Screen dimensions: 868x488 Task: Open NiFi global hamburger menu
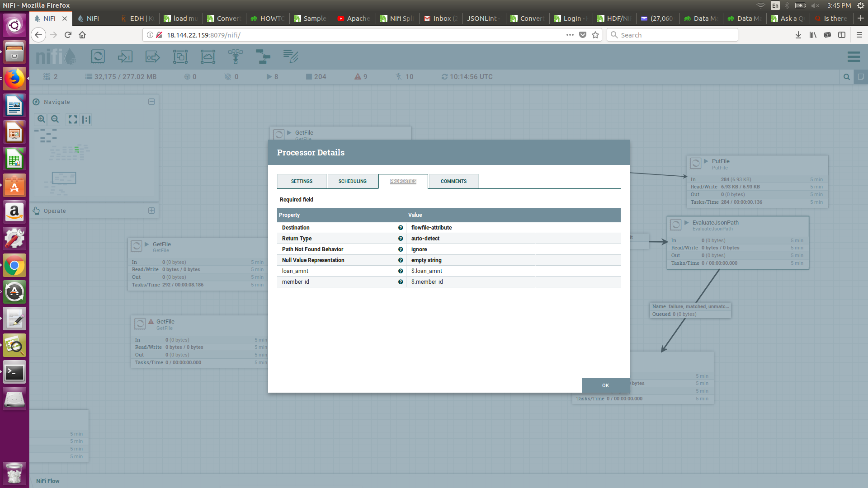(x=854, y=56)
